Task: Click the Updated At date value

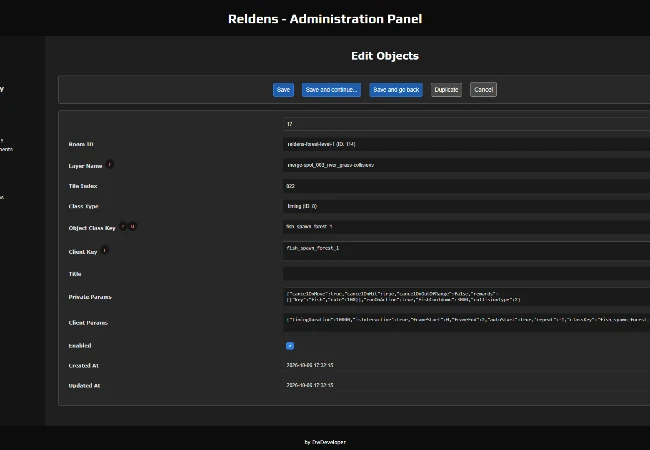Action: (310, 385)
